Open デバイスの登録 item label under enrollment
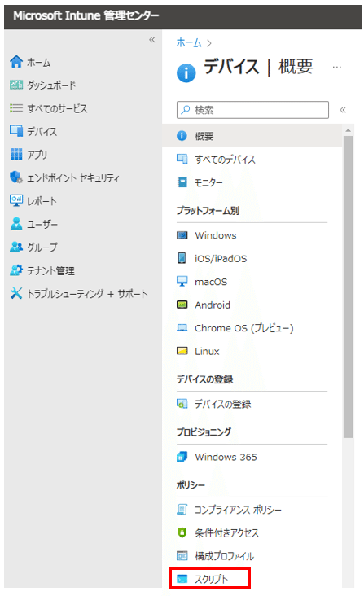 [223, 404]
